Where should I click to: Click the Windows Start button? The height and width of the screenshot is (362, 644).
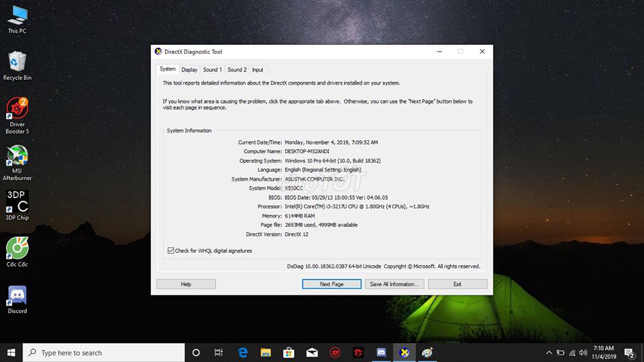(11, 353)
